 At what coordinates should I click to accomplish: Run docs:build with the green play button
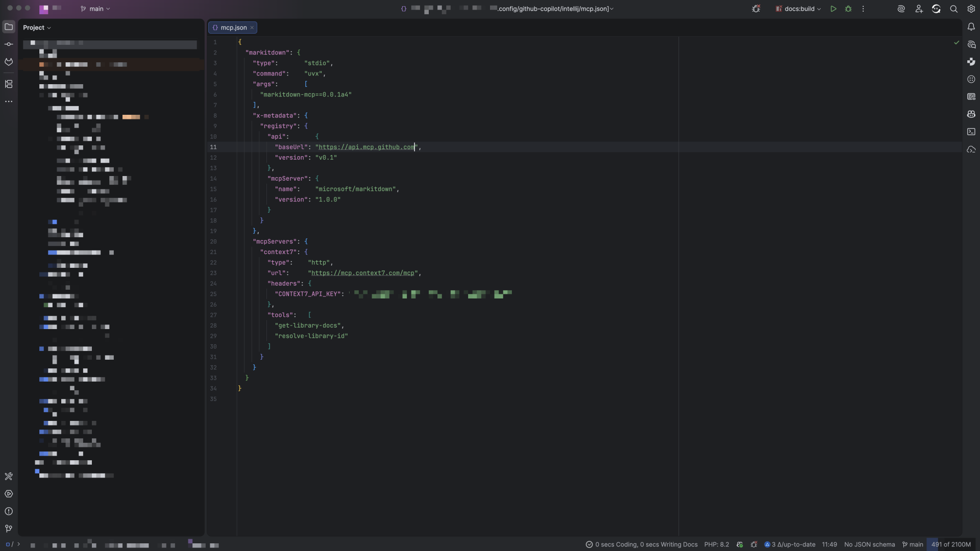pyautogui.click(x=833, y=9)
